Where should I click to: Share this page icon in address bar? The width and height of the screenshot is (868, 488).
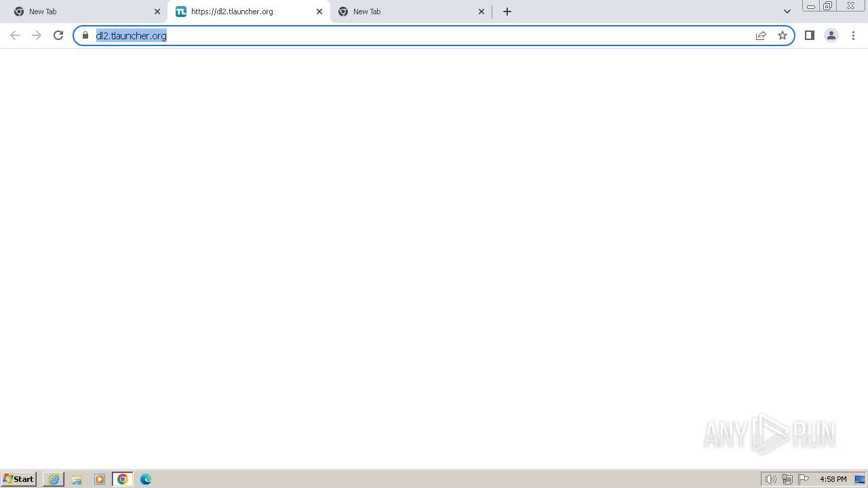(761, 35)
